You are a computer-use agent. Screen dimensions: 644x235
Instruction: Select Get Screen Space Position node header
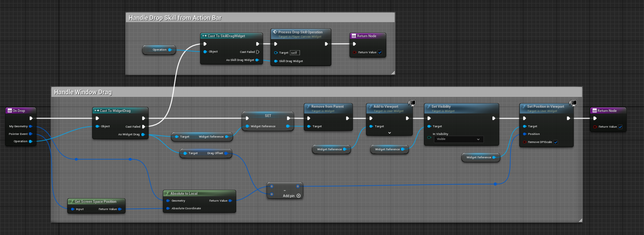96,202
